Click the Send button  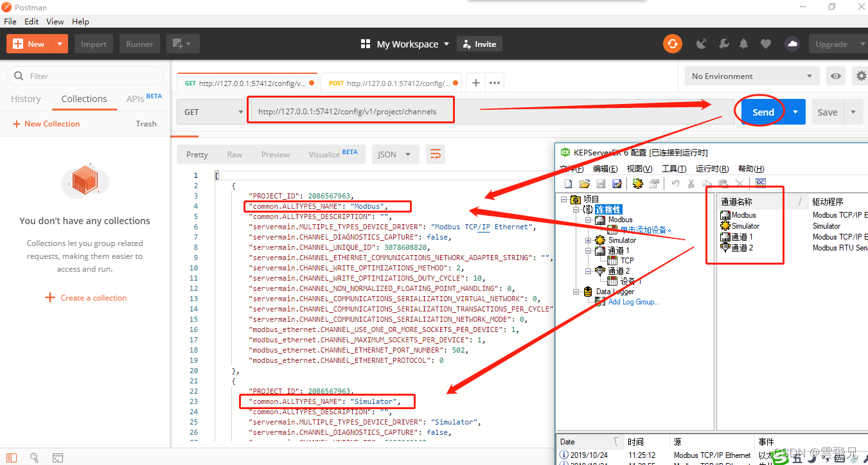coord(763,112)
